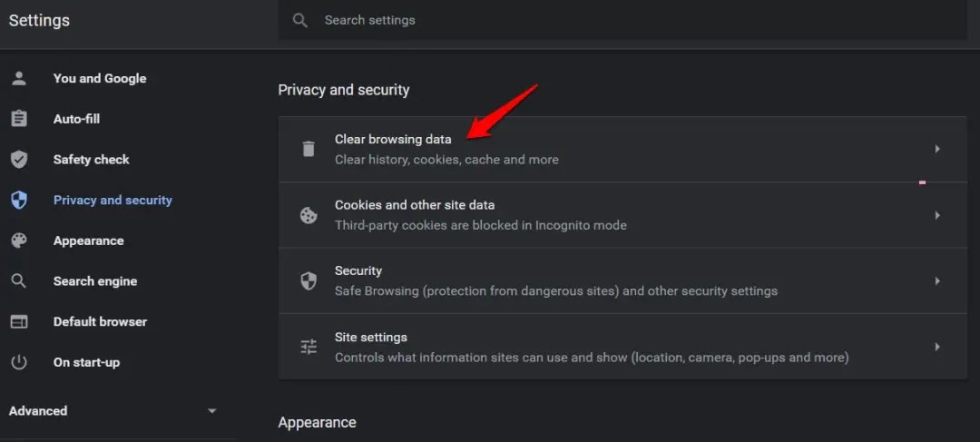Open the Clear browsing data option
The width and height of the screenshot is (980, 442).
pyautogui.click(x=393, y=140)
